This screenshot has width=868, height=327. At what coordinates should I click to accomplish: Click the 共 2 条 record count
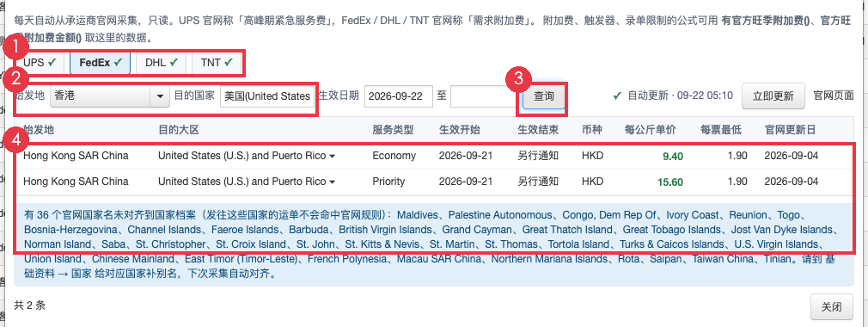tap(29, 305)
